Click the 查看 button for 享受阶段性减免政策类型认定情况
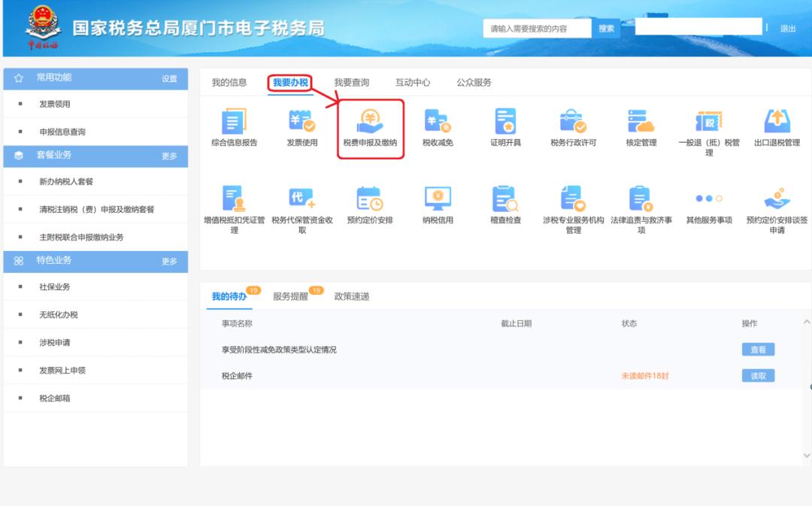The height and width of the screenshot is (506, 812). point(758,347)
